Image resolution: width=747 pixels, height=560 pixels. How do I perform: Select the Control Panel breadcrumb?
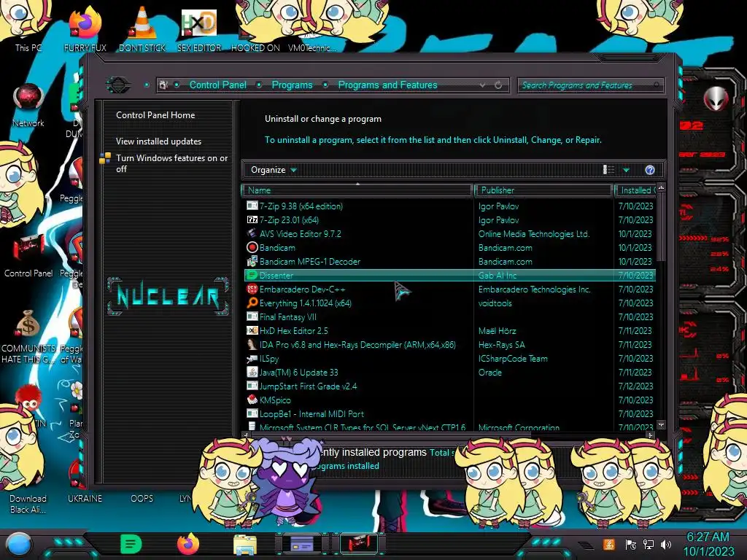point(217,85)
